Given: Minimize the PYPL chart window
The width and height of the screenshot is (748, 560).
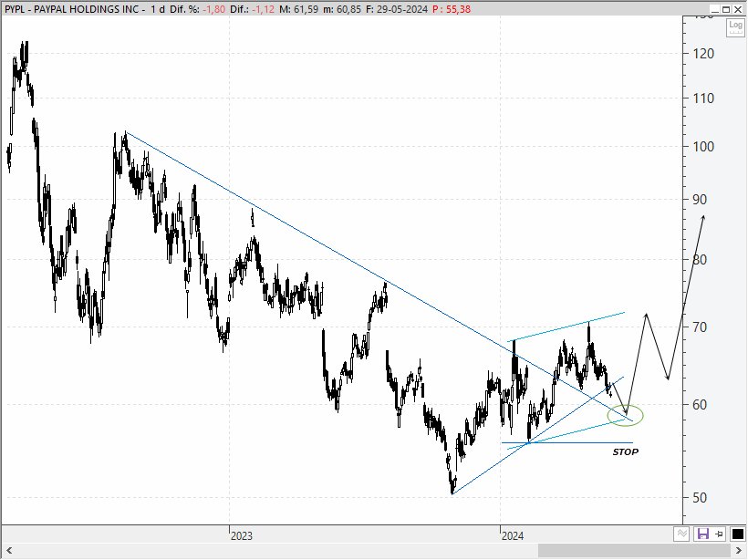Looking at the screenshot, I should coord(714,9).
